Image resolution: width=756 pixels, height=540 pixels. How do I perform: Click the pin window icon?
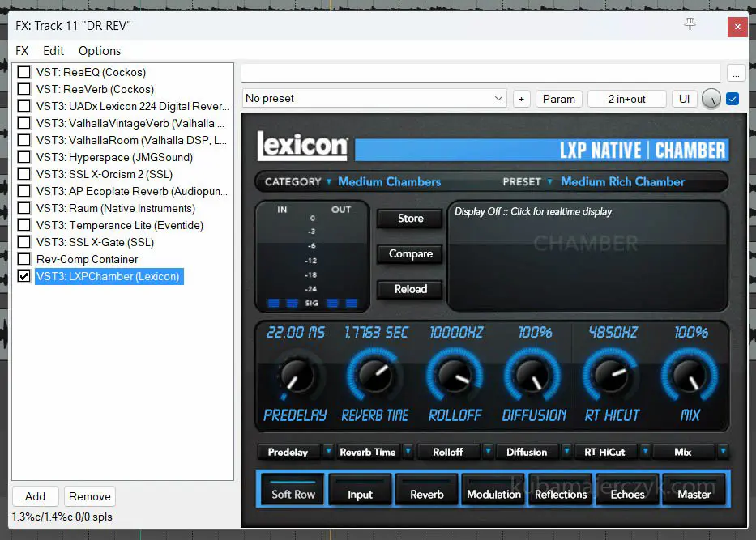coord(690,25)
